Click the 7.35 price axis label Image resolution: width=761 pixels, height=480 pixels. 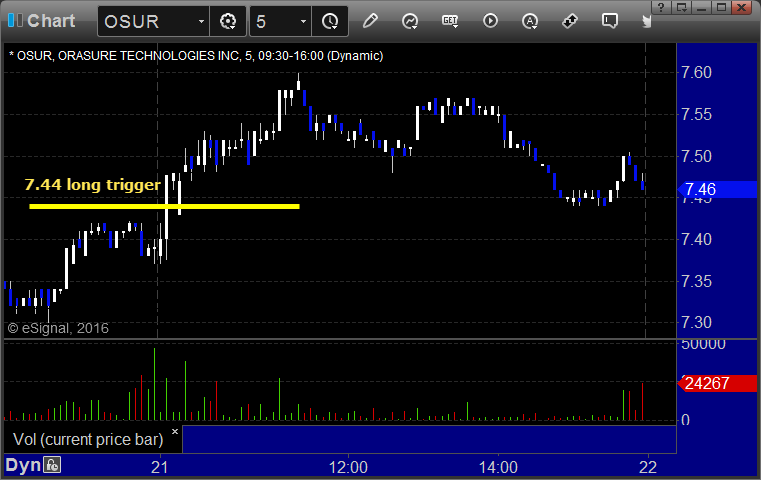click(696, 281)
